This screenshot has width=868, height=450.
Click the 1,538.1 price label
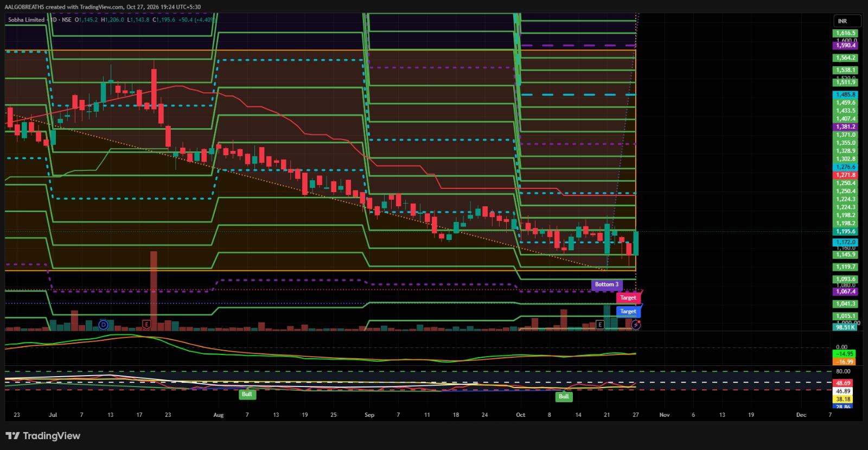pos(845,70)
